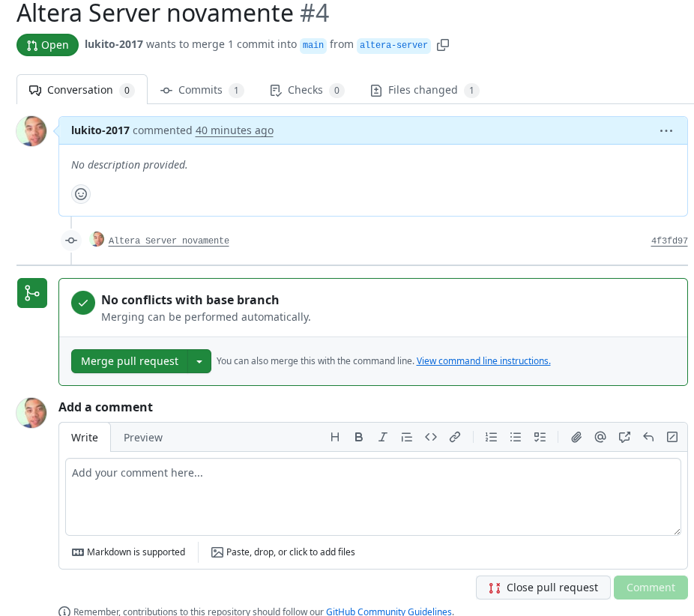Screen dimensions: 694x616
Task: Open View command line instructions link
Action: click(x=483, y=361)
